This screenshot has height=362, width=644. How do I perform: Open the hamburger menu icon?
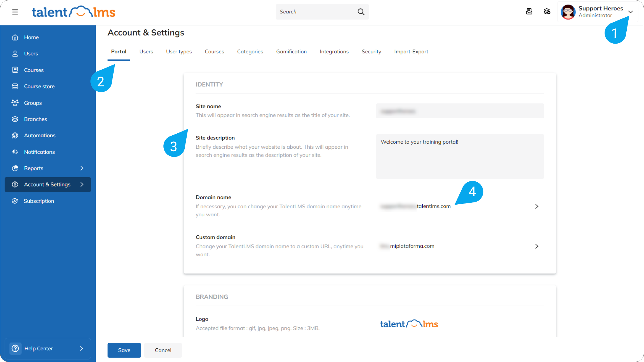(x=15, y=12)
